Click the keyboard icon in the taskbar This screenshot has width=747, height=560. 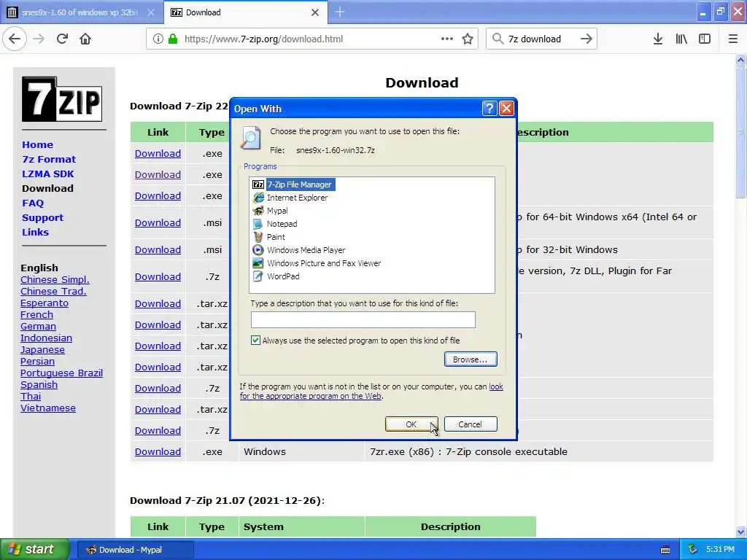coord(665,550)
